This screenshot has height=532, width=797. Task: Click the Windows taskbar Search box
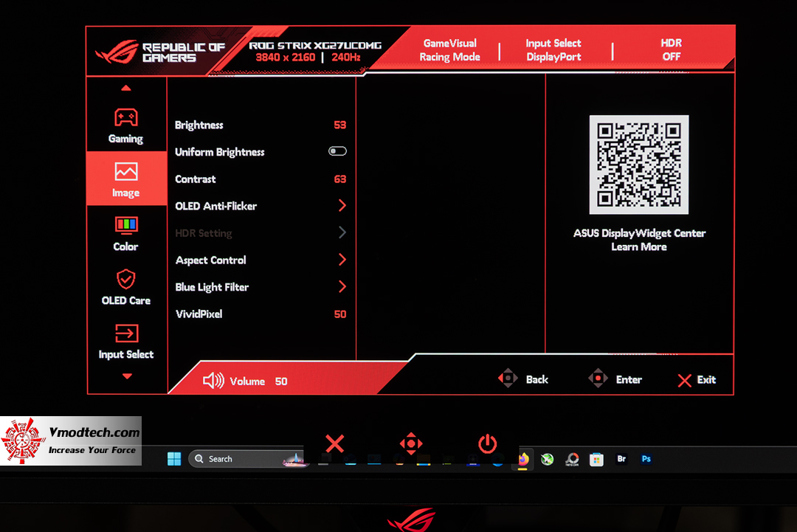click(246, 459)
